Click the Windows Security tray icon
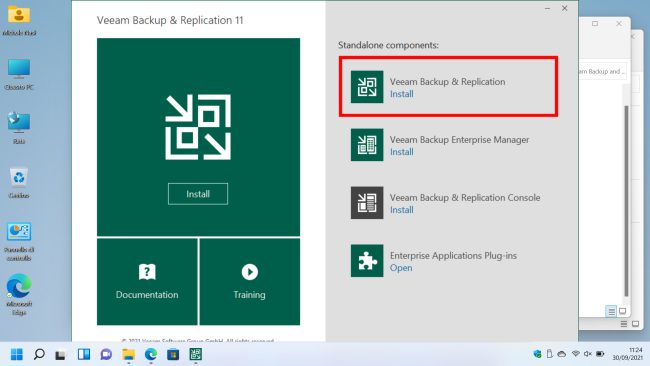650x366 pixels. pos(537,354)
